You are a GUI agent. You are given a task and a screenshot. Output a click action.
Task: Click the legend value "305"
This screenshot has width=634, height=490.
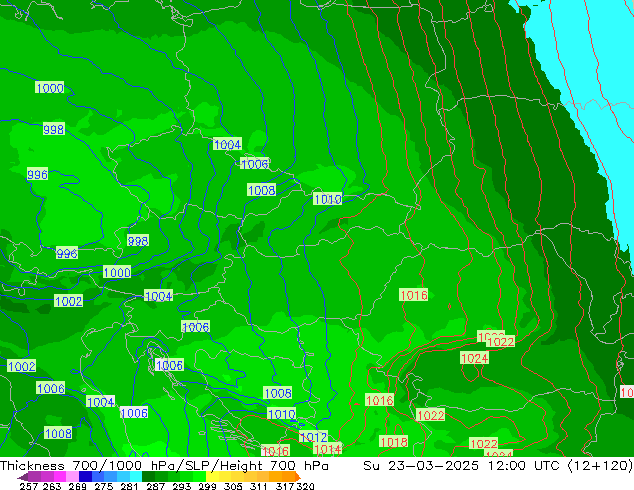click(x=233, y=486)
